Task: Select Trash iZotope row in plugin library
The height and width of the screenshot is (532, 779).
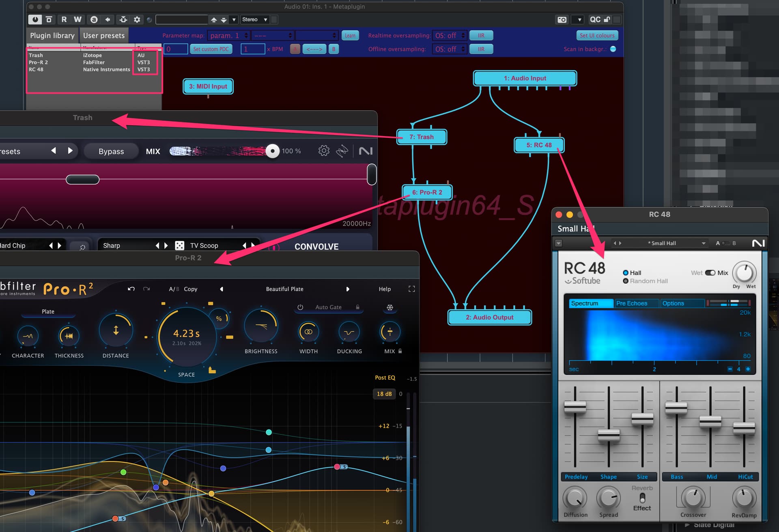Action: (94, 55)
